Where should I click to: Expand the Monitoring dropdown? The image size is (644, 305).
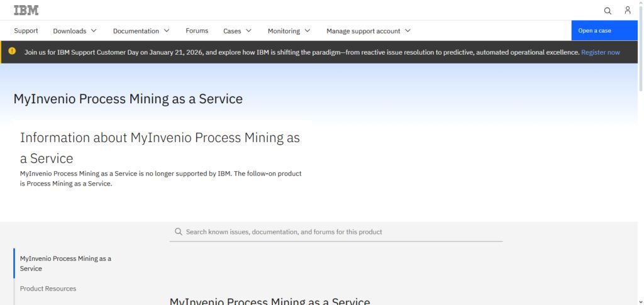pos(289,31)
